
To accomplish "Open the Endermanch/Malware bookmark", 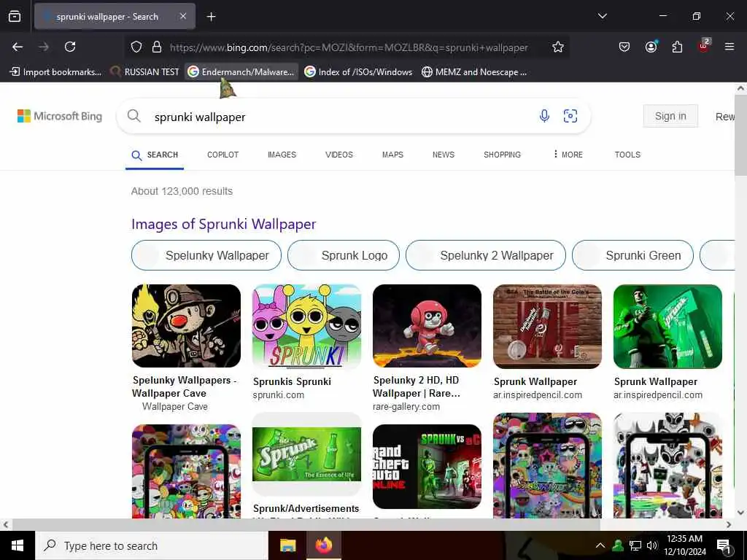I will [x=241, y=72].
